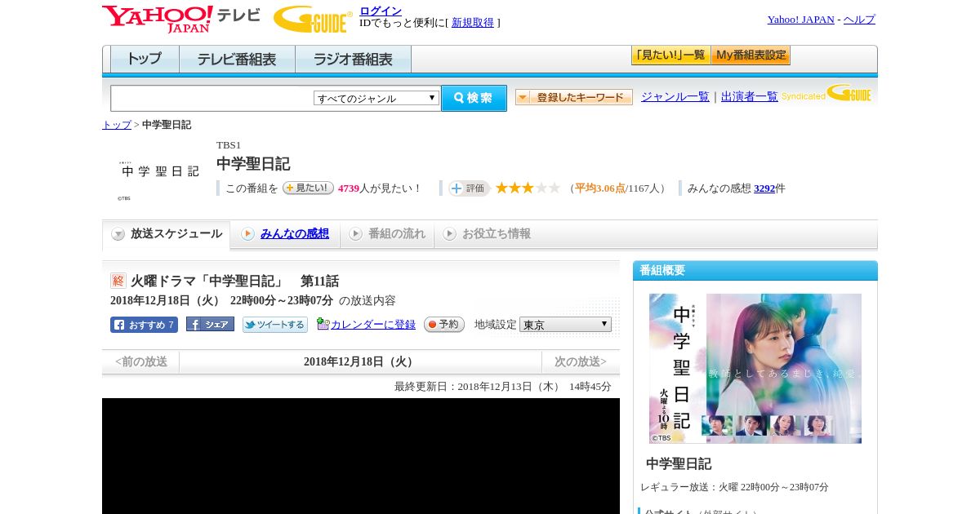Click the 中学聖日記 poster image
The image size is (980, 514).
click(755, 369)
